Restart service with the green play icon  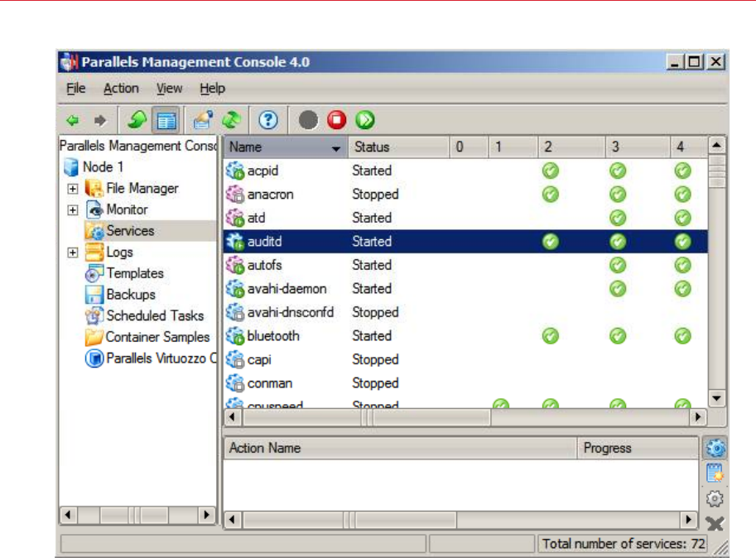365,120
